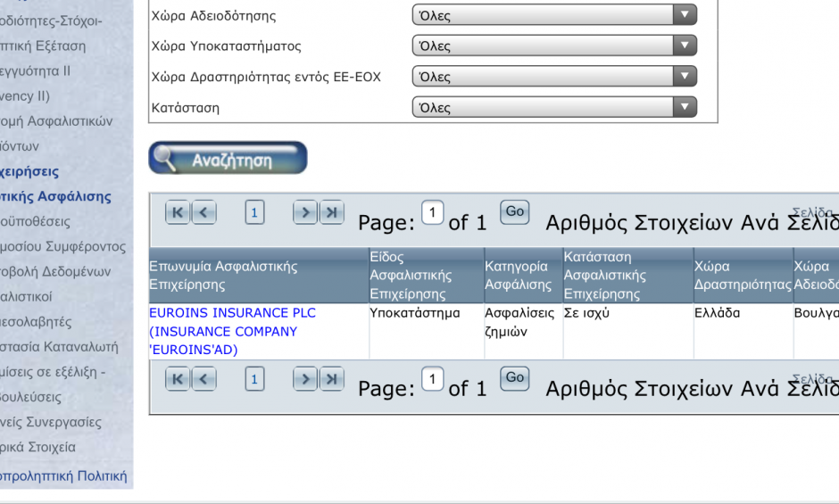Open EUROINS INSURANCE PLC link

click(232, 331)
